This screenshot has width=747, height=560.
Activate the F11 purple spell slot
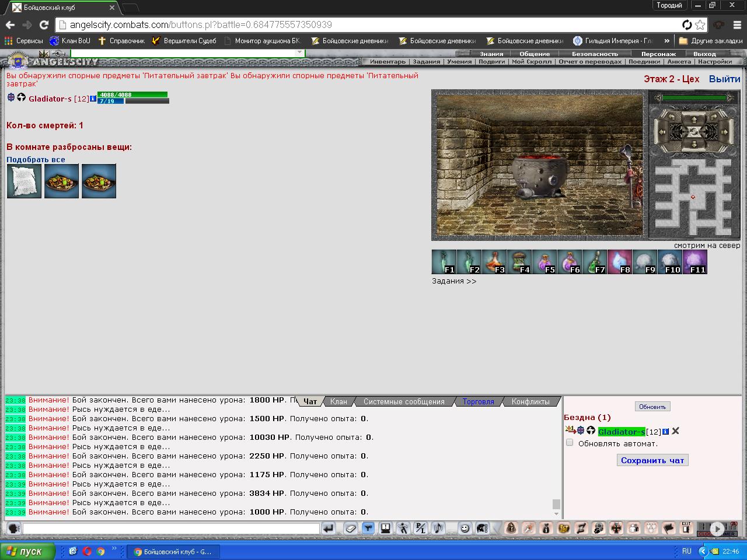pyautogui.click(x=694, y=262)
